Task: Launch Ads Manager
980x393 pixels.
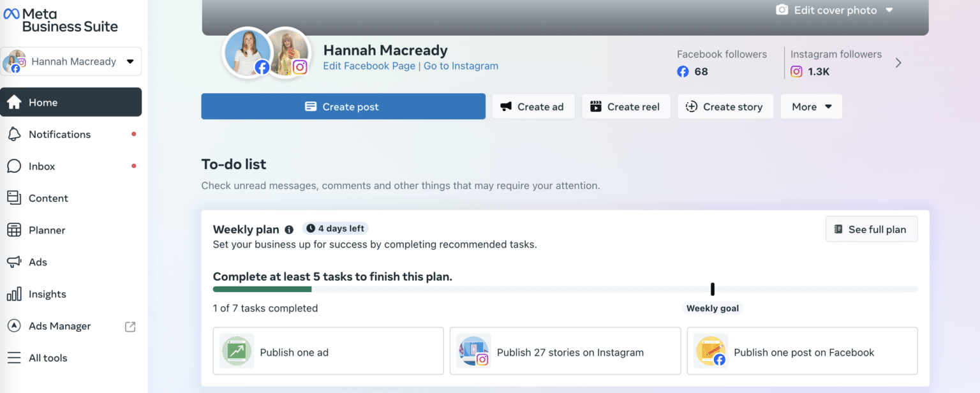Action: click(58, 325)
